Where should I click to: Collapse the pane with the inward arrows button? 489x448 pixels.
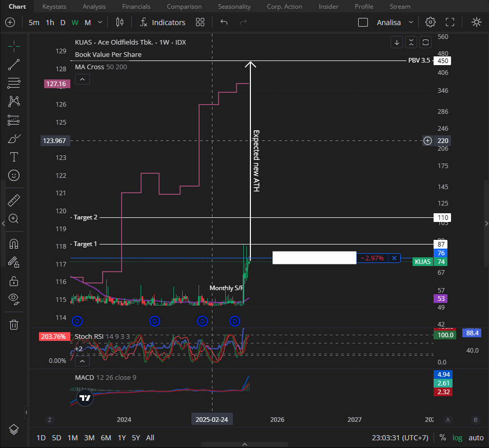point(411,43)
